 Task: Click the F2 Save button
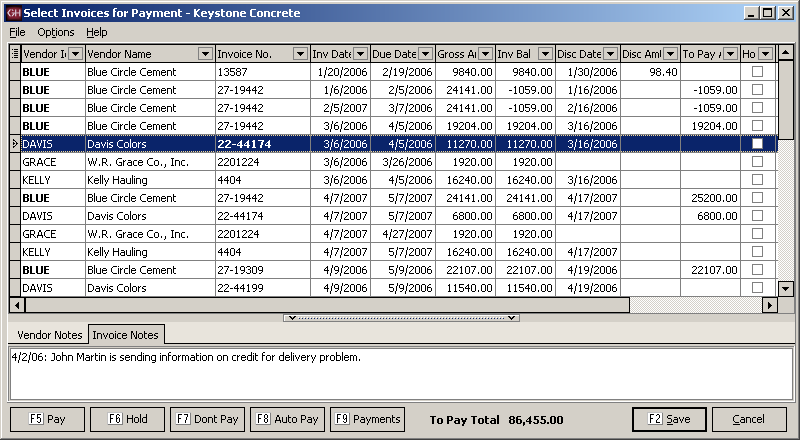click(x=669, y=419)
